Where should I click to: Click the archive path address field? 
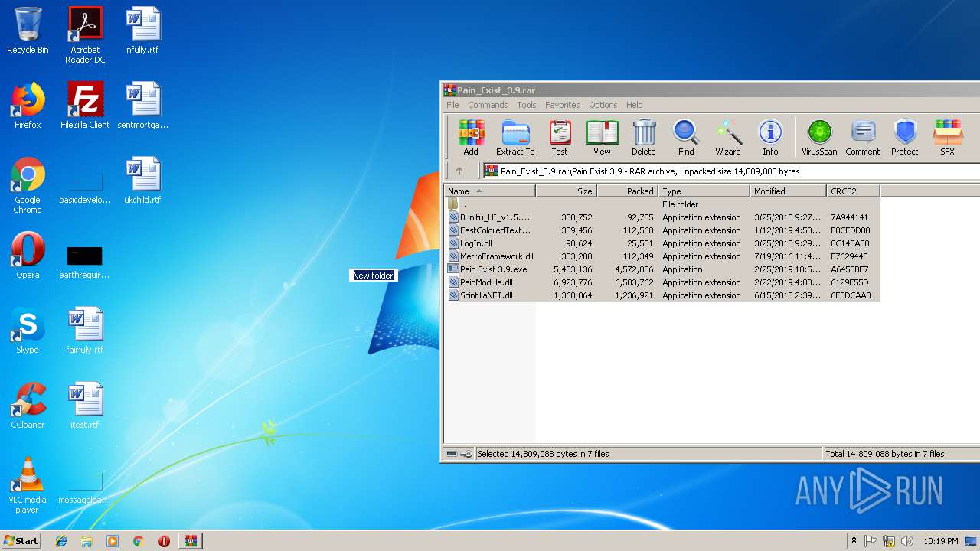pos(731,171)
